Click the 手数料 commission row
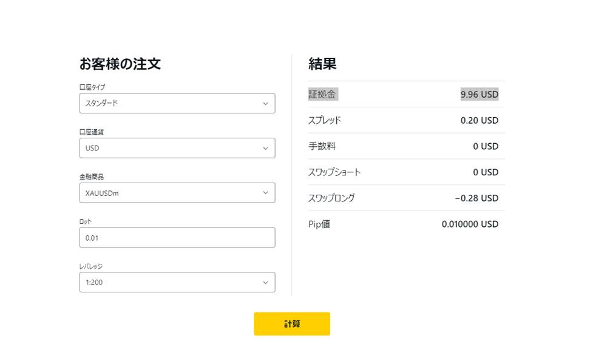The image size is (607, 364). 322,146
